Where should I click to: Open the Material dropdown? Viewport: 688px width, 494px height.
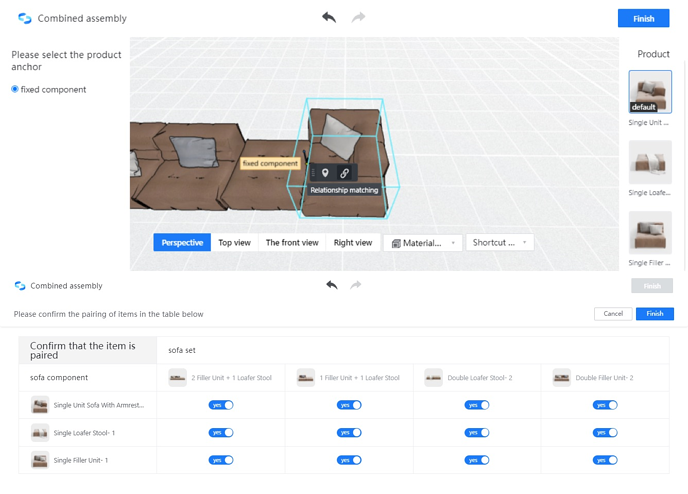423,243
